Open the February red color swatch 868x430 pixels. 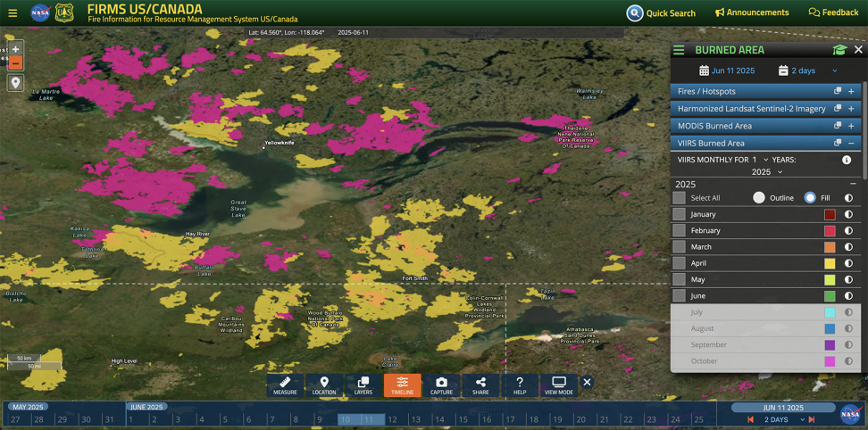click(x=830, y=230)
